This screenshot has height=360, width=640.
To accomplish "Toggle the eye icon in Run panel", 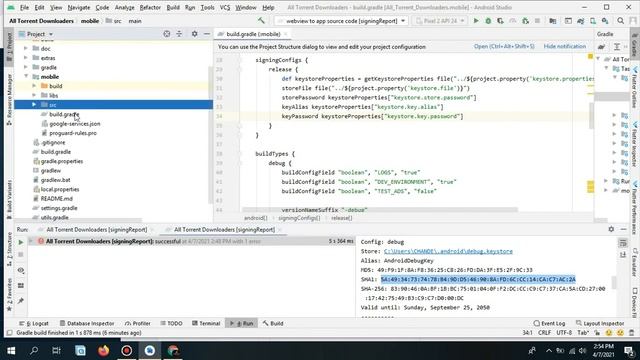I will click(x=21, y=270).
